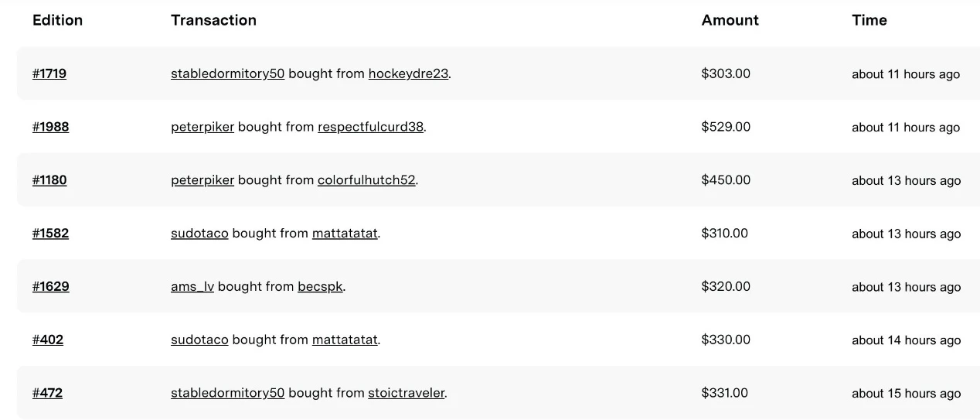Click the Time column header
Screen dimensions: 980x420
click(869, 20)
